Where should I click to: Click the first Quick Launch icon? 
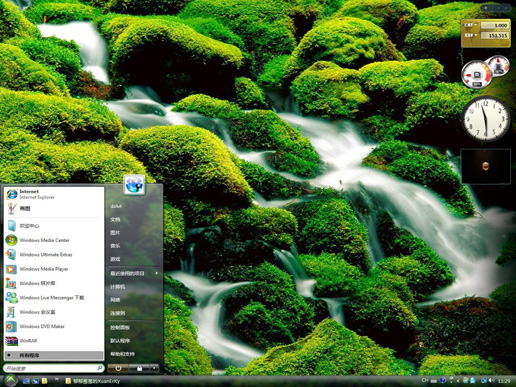coord(26,381)
